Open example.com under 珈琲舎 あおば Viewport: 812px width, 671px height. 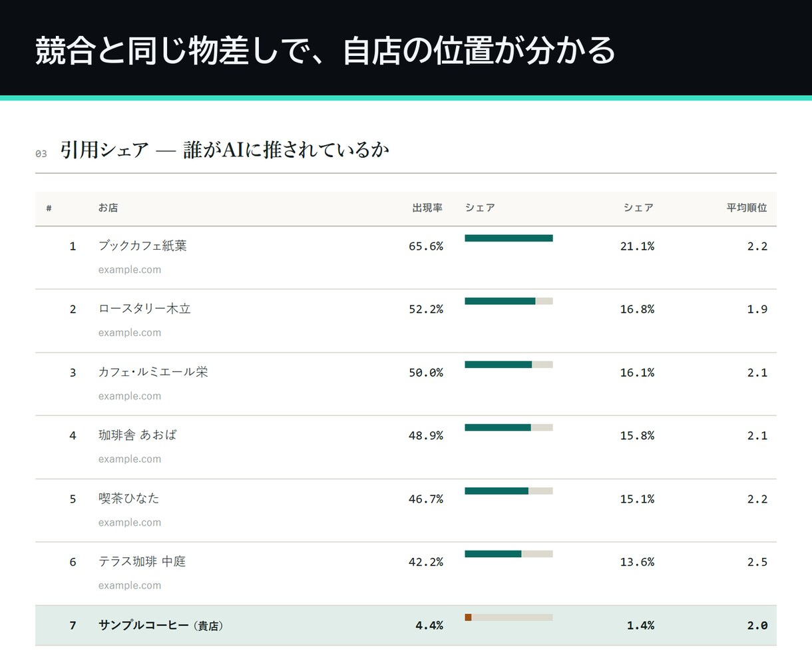(x=130, y=459)
